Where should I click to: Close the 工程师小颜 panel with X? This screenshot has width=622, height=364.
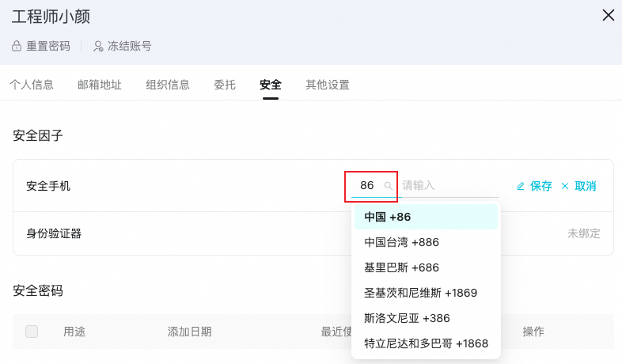[x=608, y=15]
